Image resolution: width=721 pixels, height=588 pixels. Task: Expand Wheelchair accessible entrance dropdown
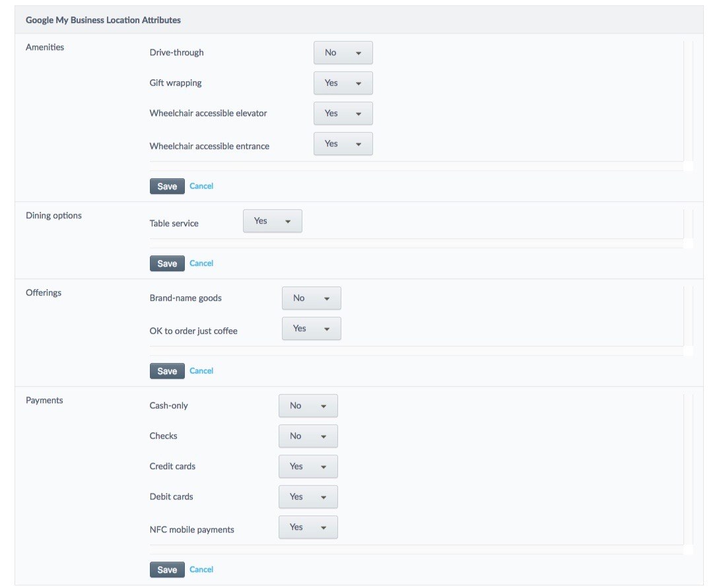[x=343, y=144]
